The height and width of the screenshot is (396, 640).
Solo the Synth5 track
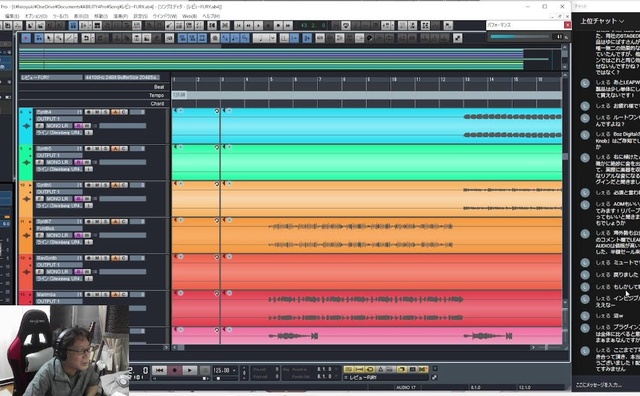coord(105,149)
